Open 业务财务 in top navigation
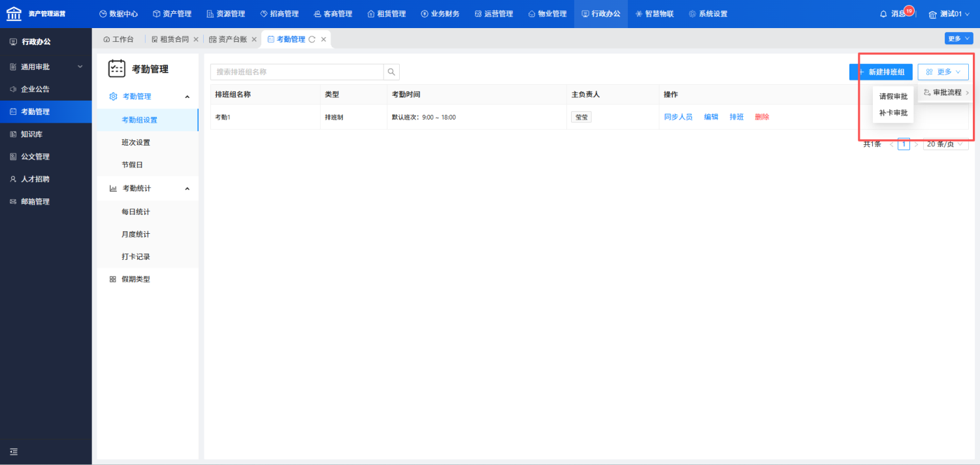Screen dimensions: 980x465 pyautogui.click(x=440, y=14)
